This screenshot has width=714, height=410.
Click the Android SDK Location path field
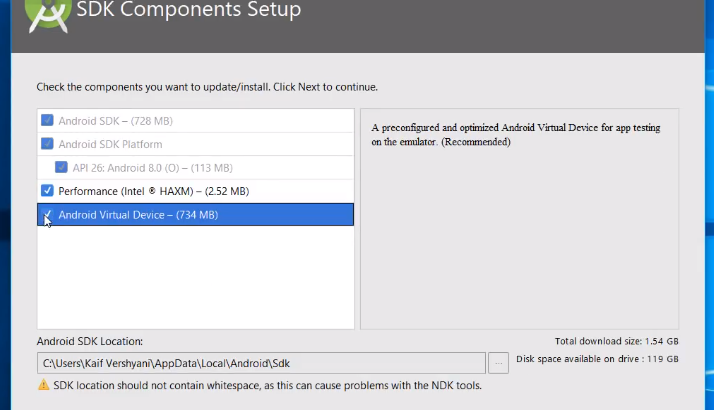tap(260, 362)
